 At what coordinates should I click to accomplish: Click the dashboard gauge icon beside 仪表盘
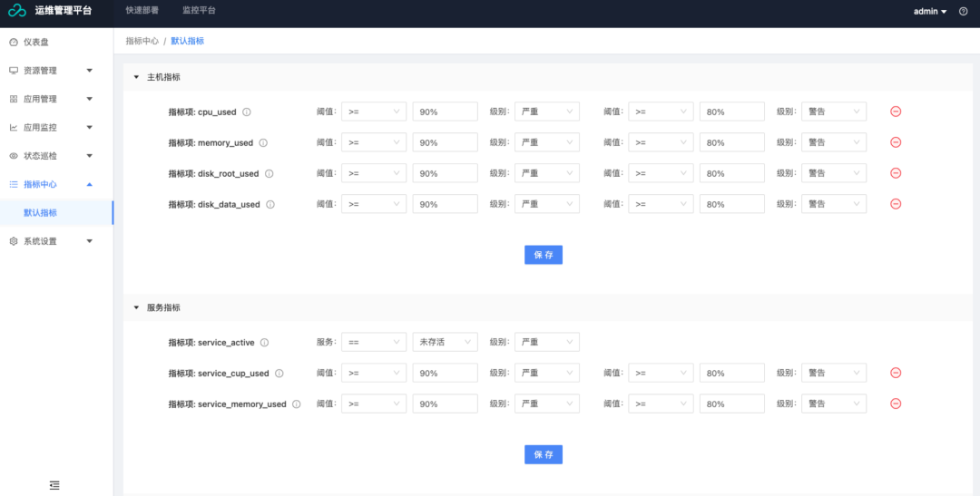click(x=14, y=43)
